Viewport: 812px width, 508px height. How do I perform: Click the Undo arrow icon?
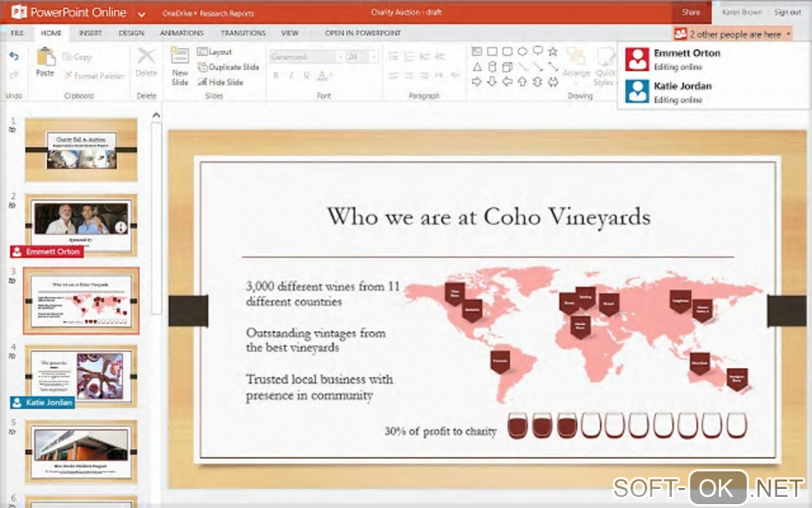click(14, 56)
